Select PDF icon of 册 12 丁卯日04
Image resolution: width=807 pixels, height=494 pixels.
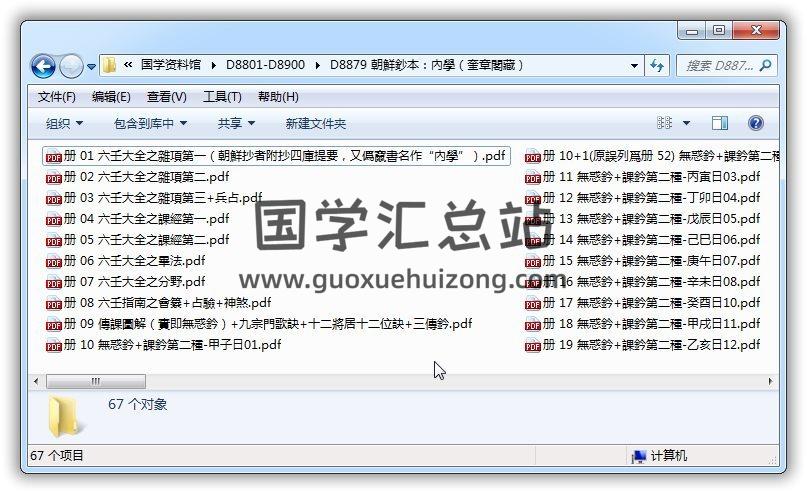pyautogui.click(x=533, y=199)
